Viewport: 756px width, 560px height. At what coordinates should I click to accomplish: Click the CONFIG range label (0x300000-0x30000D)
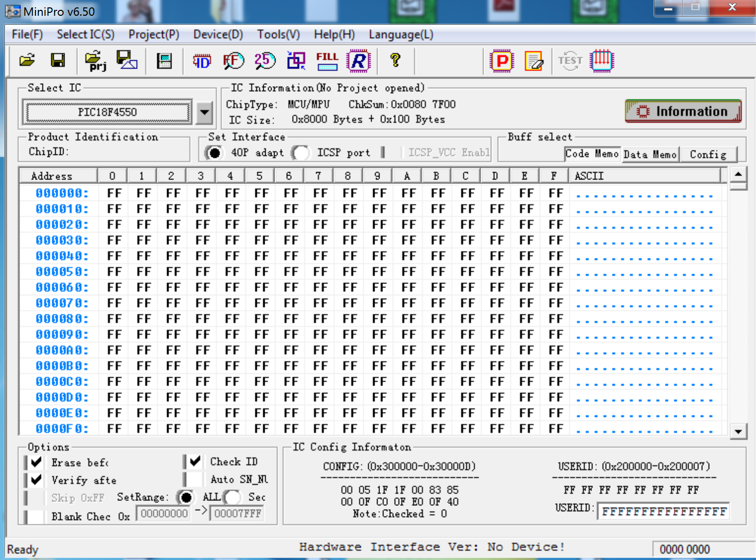click(x=421, y=466)
